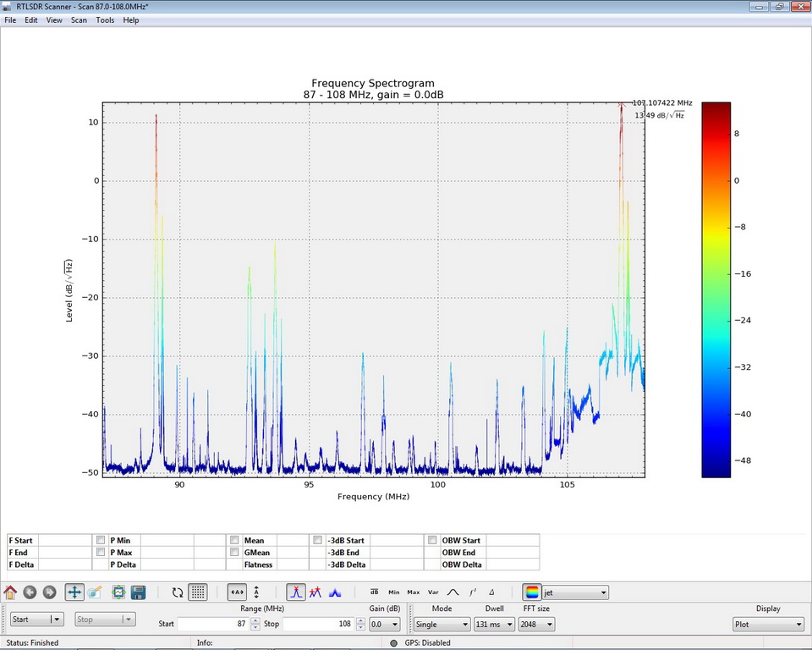Viewport: 812px width, 650px height.
Task: Select the Pan axes tool
Action: pyautogui.click(x=74, y=592)
